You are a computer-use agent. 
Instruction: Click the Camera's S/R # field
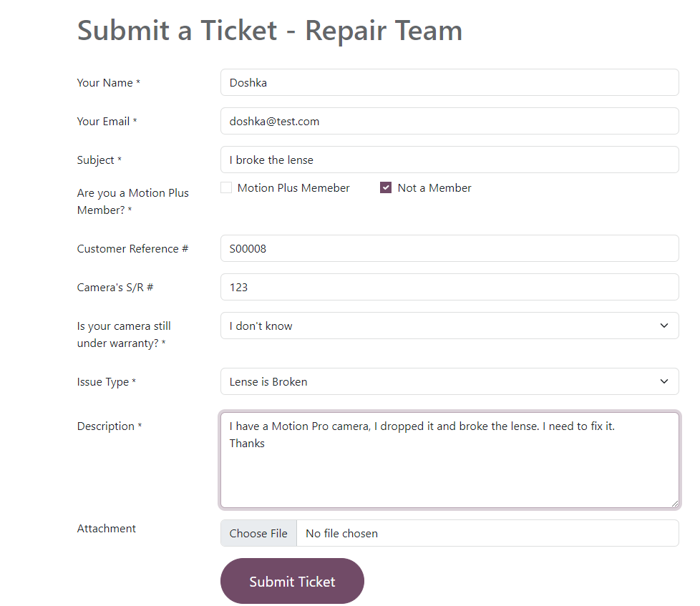point(449,287)
